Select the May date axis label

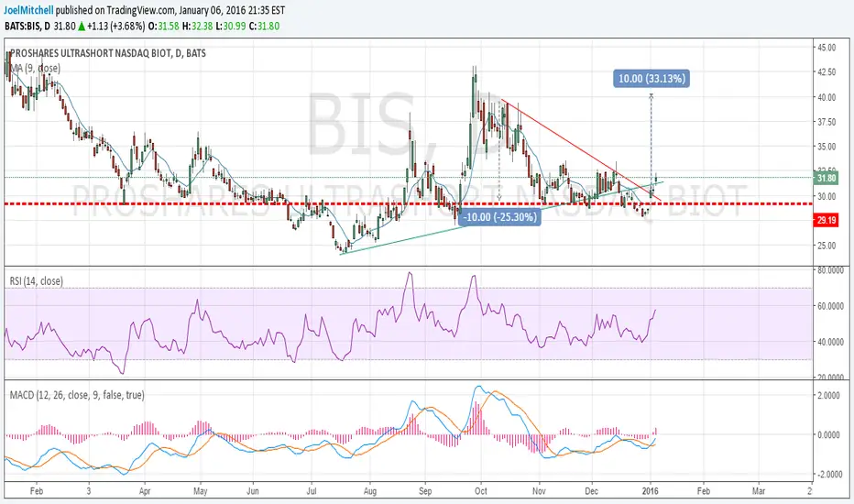click(201, 491)
